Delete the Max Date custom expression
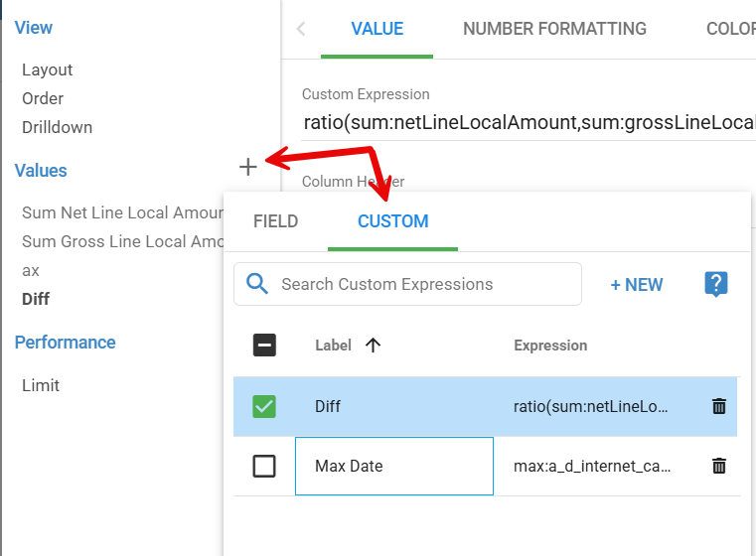The height and width of the screenshot is (556, 756). [719, 466]
